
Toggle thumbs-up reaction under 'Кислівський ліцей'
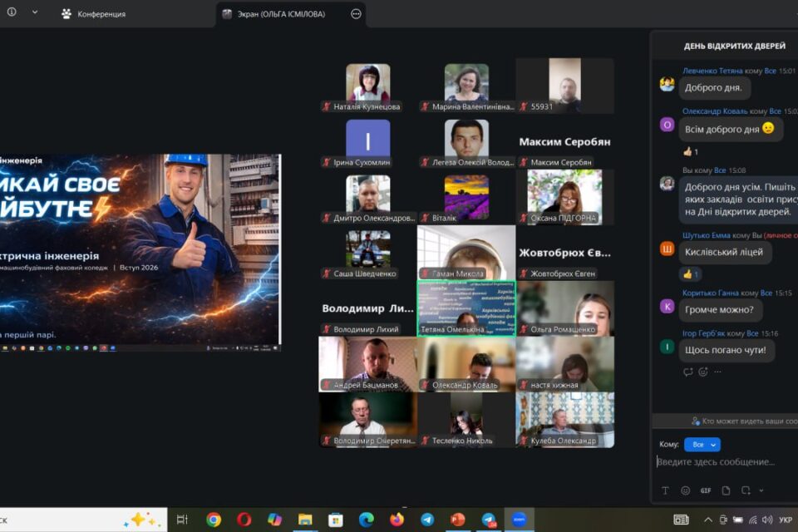click(x=691, y=274)
